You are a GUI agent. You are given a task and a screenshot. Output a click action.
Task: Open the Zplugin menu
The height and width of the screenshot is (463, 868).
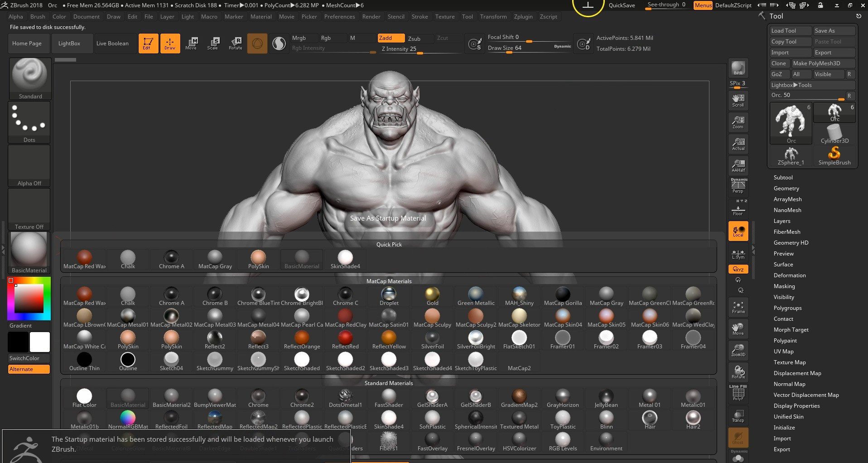click(523, 17)
